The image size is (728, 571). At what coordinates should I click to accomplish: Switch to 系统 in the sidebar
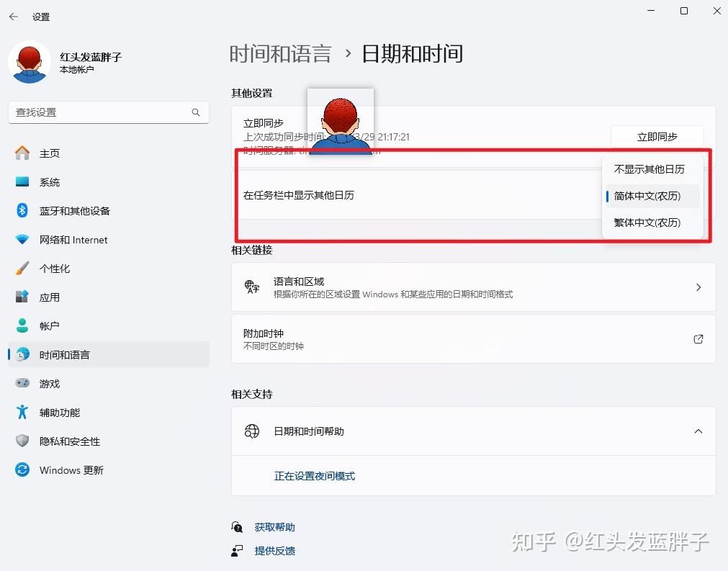[23, 181]
